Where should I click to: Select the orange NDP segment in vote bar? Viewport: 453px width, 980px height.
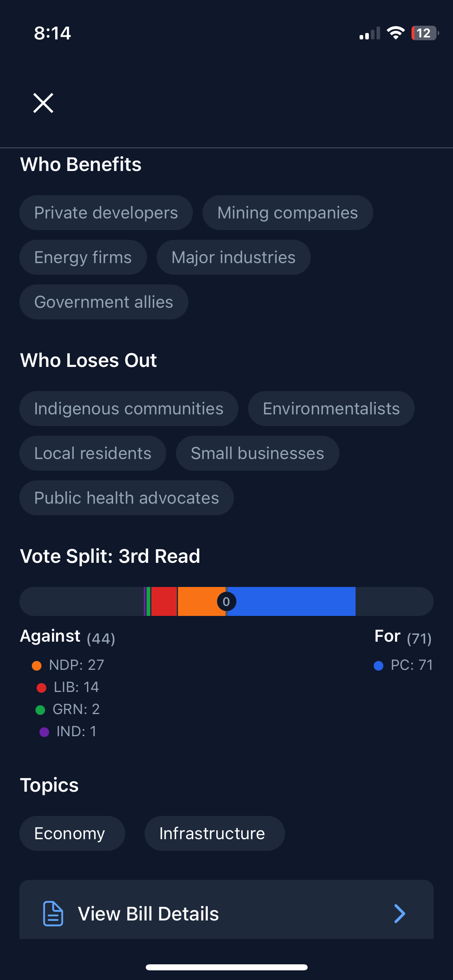click(197, 601)
